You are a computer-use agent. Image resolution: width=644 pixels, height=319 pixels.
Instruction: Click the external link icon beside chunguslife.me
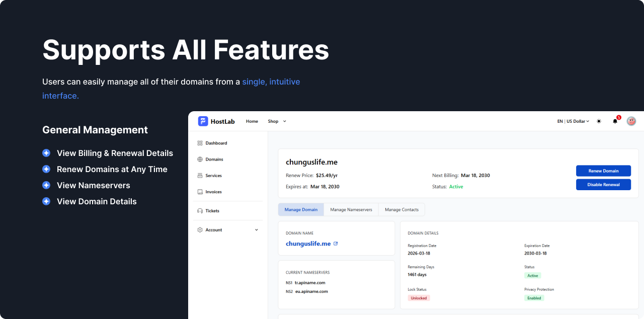(336, 244)
